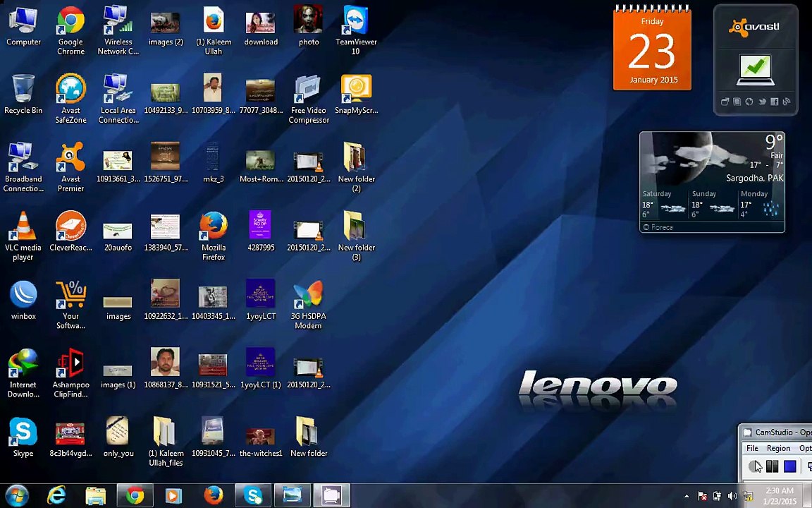Image resolution: width=812 pixels, height=508 pixels.
Task: Click the Ashampoo ClipFinder shortcut
Action: [x=71, y=373]
